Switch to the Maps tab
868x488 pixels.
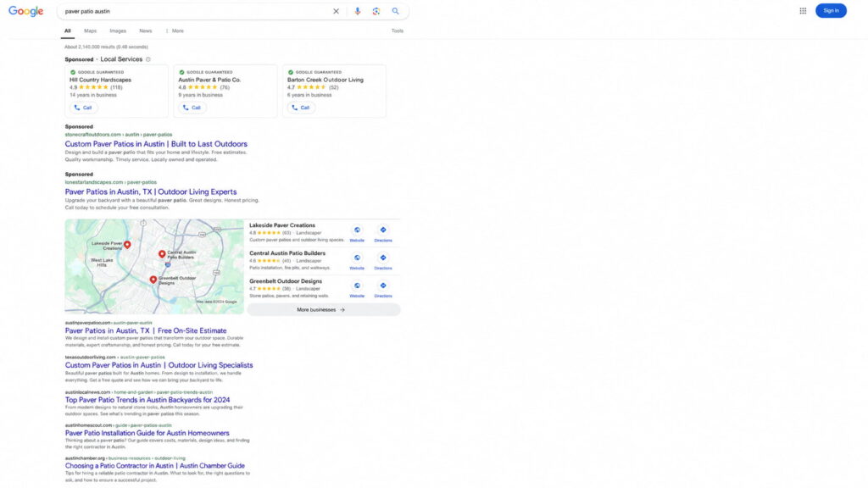coord(90,31)
